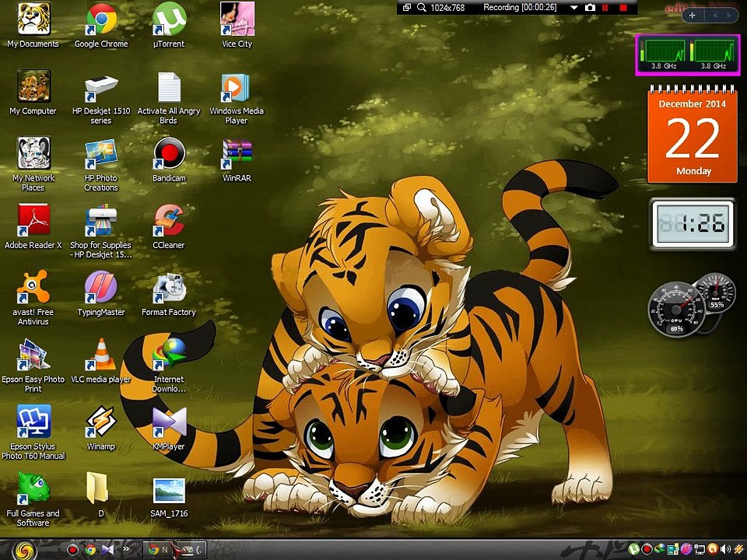Image resolution: width=747 pixels, height=560 pixels.
Task: Click the plus button on the gadget bar
Action: (693, 16)
